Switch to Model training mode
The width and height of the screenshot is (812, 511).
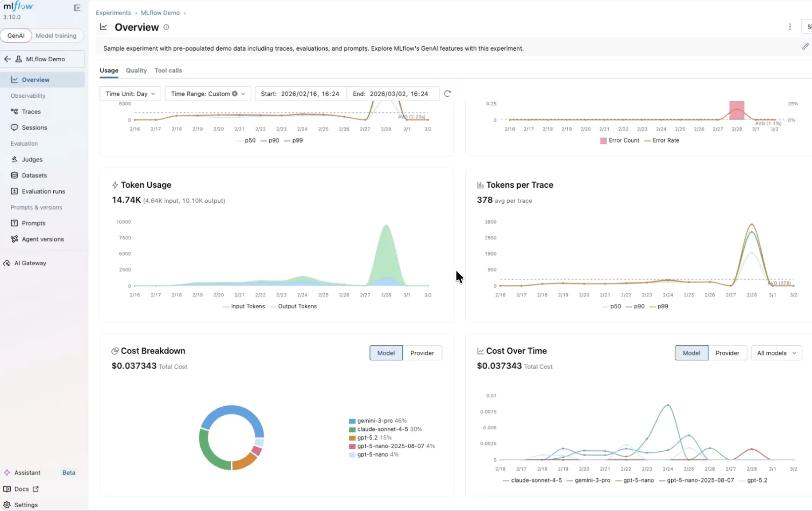56,36
